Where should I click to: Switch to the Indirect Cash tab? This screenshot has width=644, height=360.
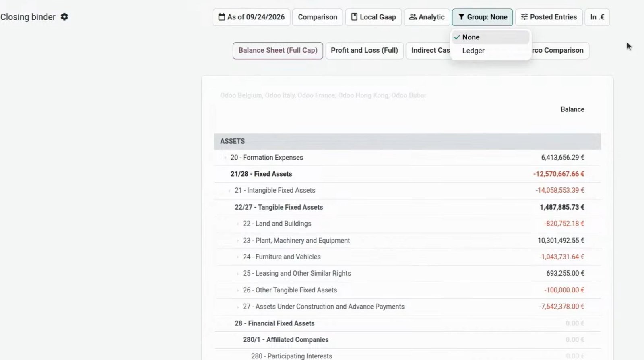(429, 51)
